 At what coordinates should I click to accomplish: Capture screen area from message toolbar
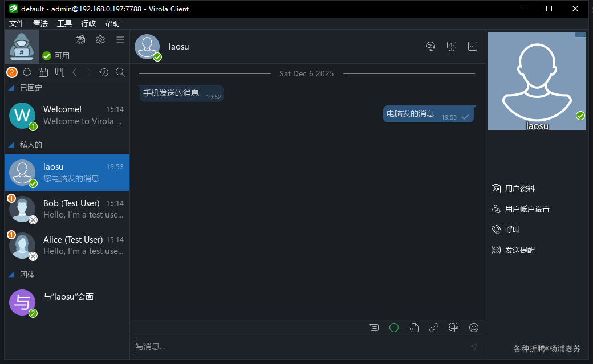pos(453,328)
